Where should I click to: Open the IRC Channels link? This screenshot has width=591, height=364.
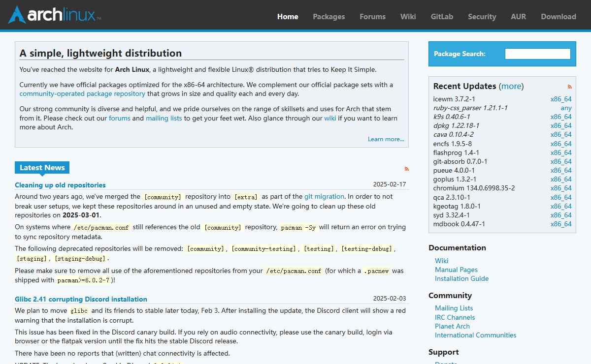455,317
